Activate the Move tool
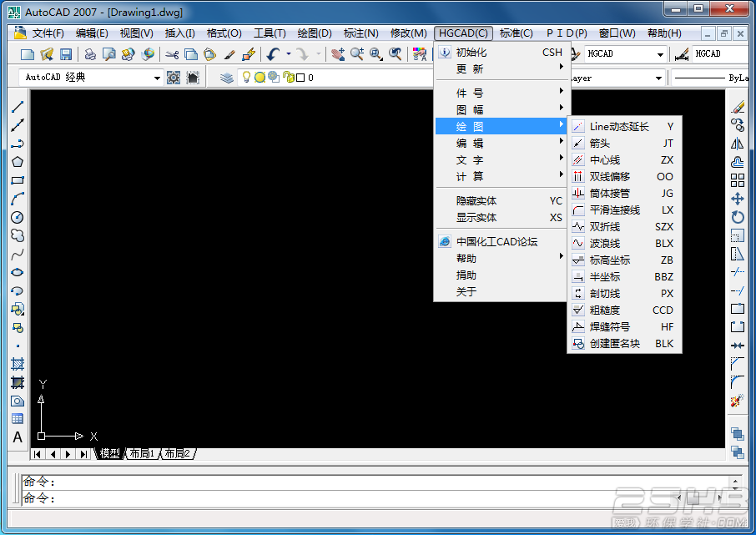Screen dimensions: 756x535 click(737, 199)
